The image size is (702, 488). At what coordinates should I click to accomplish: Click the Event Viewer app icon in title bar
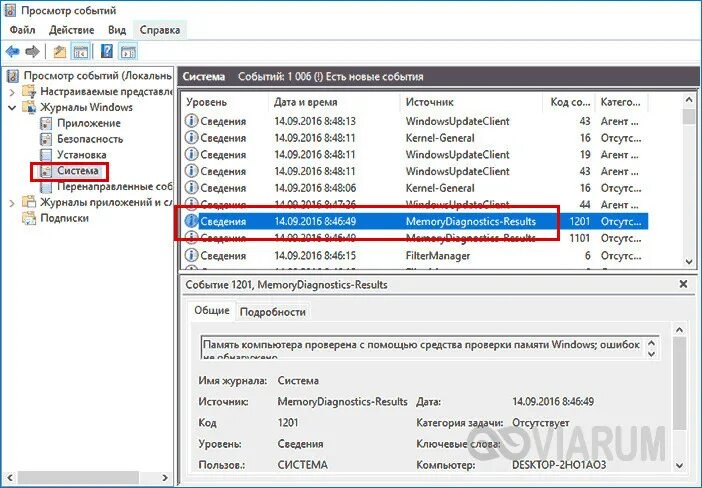(x=9, y=11)
